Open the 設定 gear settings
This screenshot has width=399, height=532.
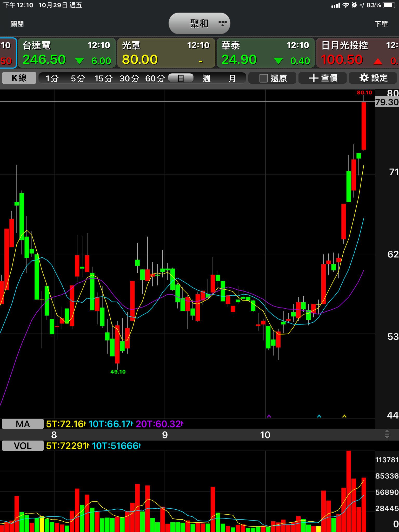[x=373, y=78]
